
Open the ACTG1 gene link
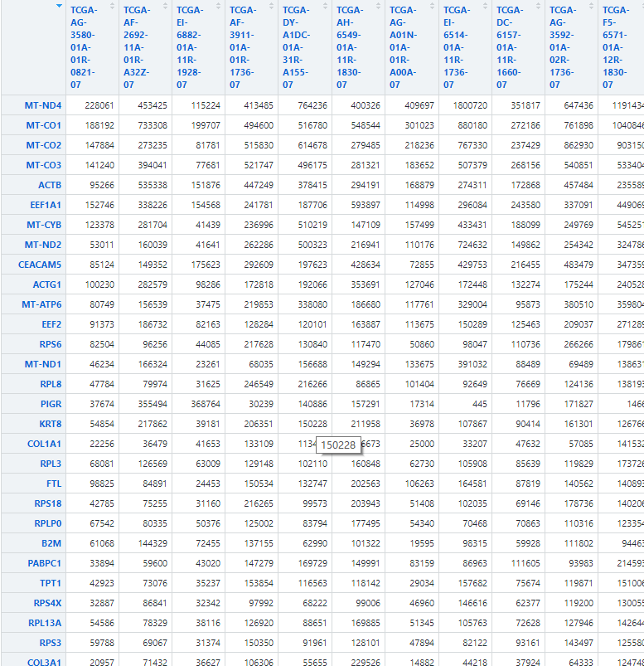(x=47, y=284)
